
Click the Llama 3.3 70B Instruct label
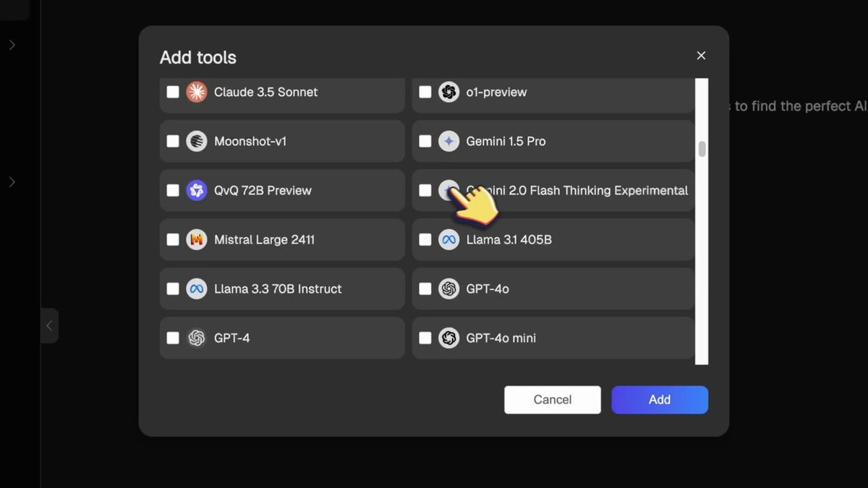278,288
